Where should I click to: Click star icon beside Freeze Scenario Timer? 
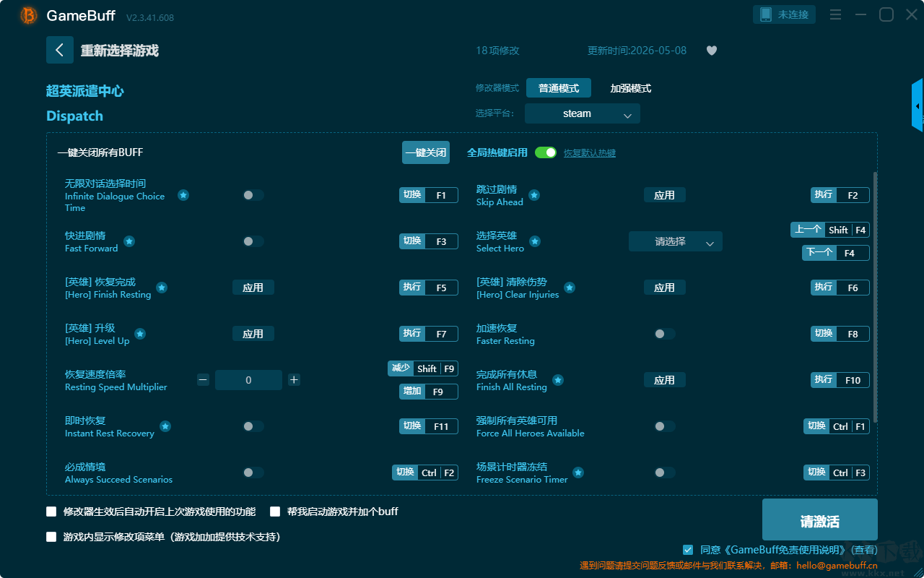578,473
